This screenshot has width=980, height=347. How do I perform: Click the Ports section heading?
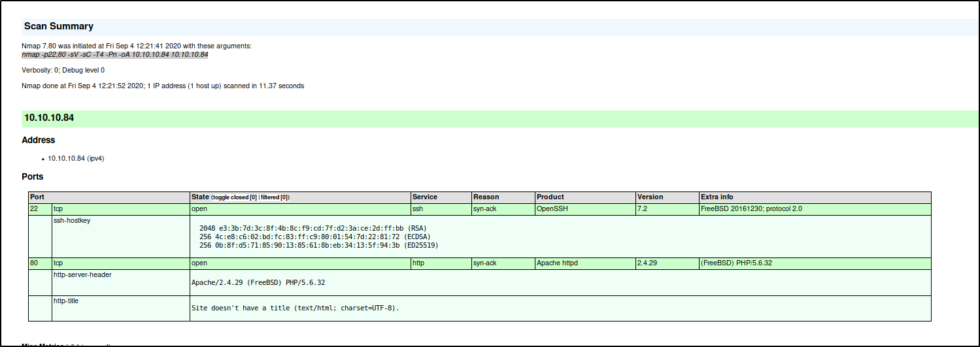[x=33, y=176]
